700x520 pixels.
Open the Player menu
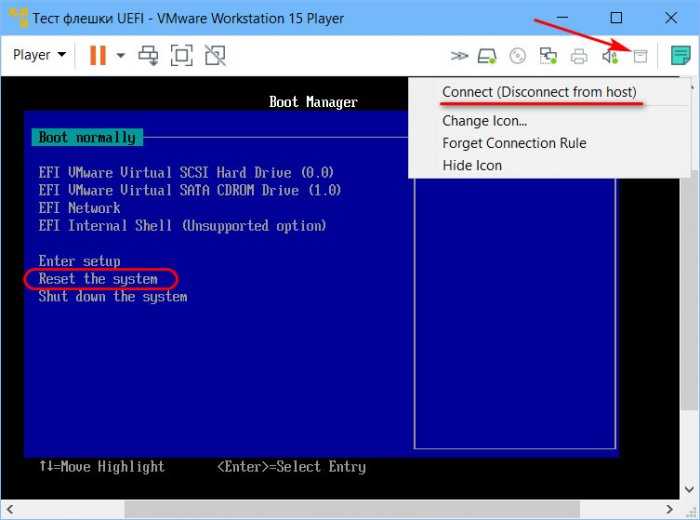coord(39,55)
